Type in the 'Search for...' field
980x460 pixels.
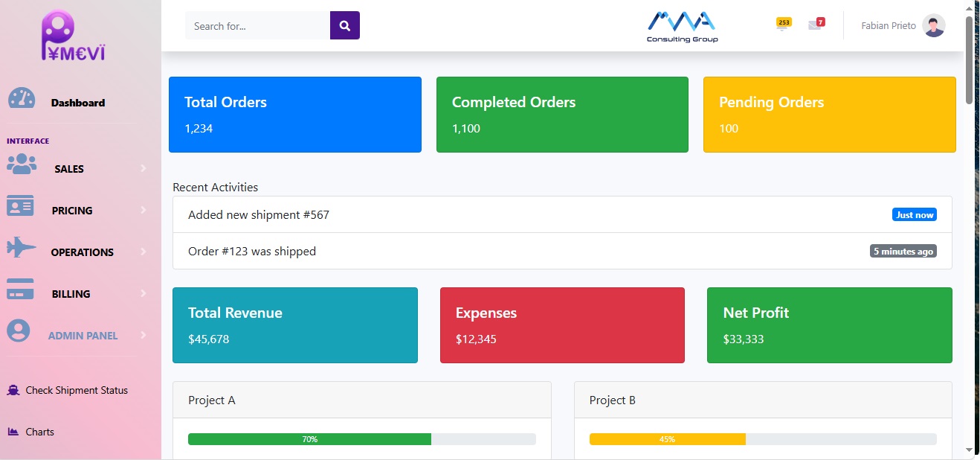257,25
